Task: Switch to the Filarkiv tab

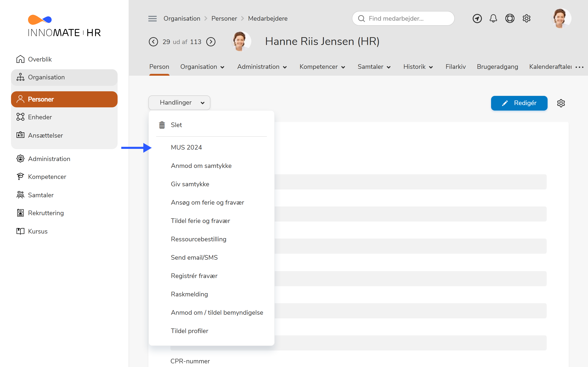Action: 455,67
